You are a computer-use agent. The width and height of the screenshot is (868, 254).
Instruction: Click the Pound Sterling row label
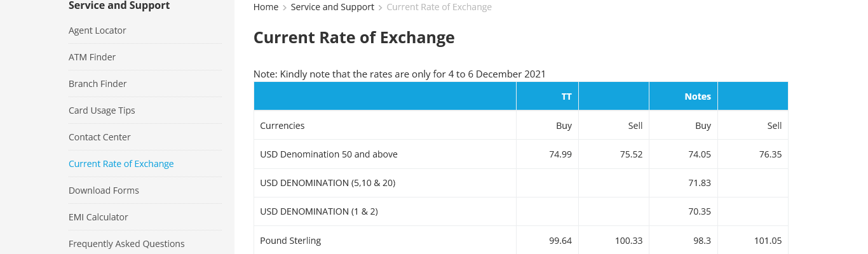click(x=290, y=241)
